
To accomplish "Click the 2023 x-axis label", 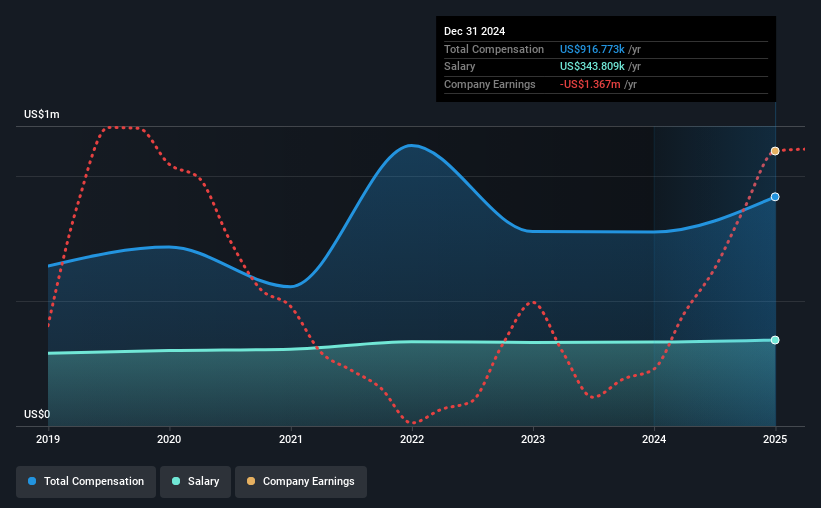I will tap(533, 439).
